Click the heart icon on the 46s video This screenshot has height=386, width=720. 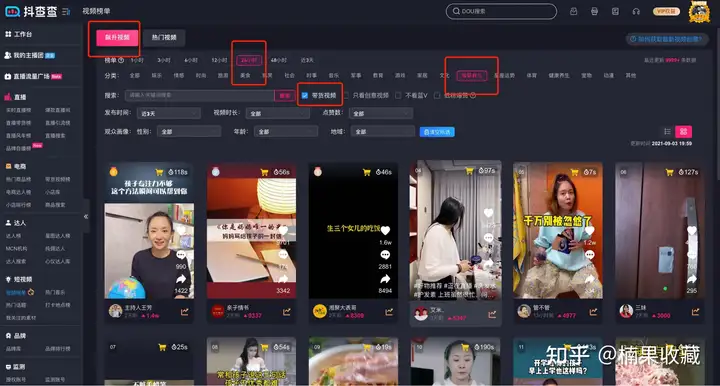(x=385, y=230)
